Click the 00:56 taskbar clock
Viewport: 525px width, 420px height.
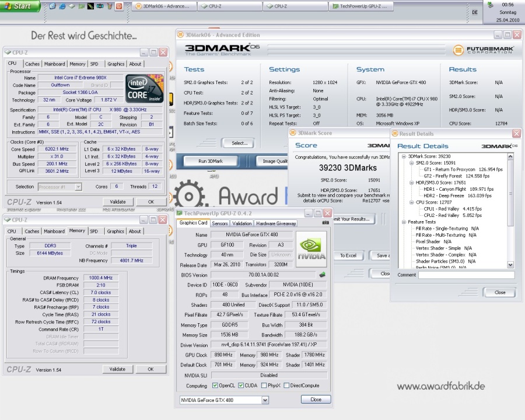508,5
